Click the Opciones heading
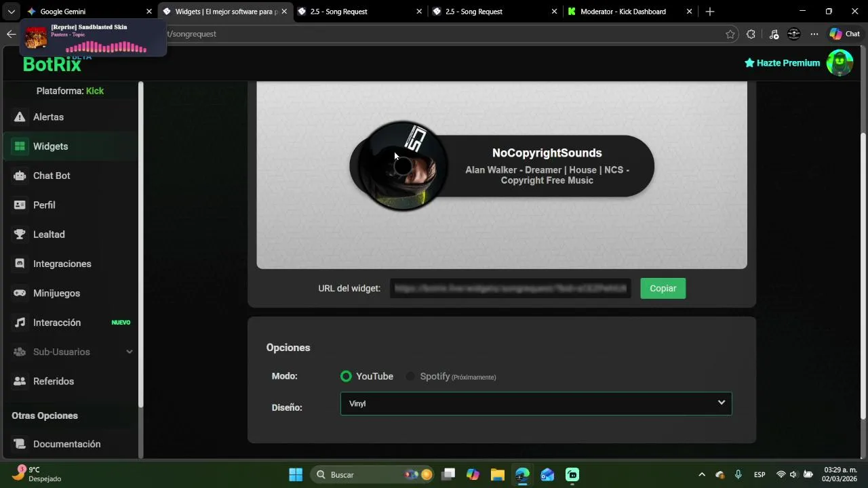Screen dimensions: 868x488 (x=288, y=348)
